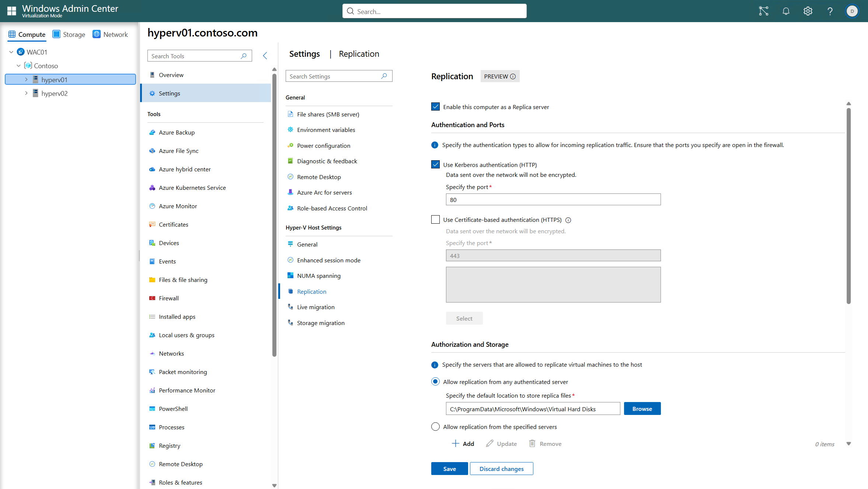Switch to the Storage tab
The width and height of the screenshot is (868, 489).
[69, 34]
